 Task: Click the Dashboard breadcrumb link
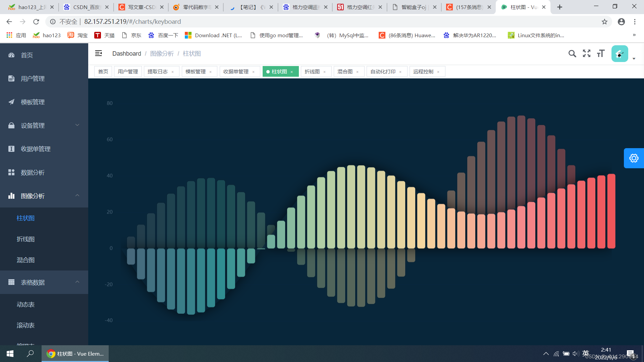click(x=126, y=54)
